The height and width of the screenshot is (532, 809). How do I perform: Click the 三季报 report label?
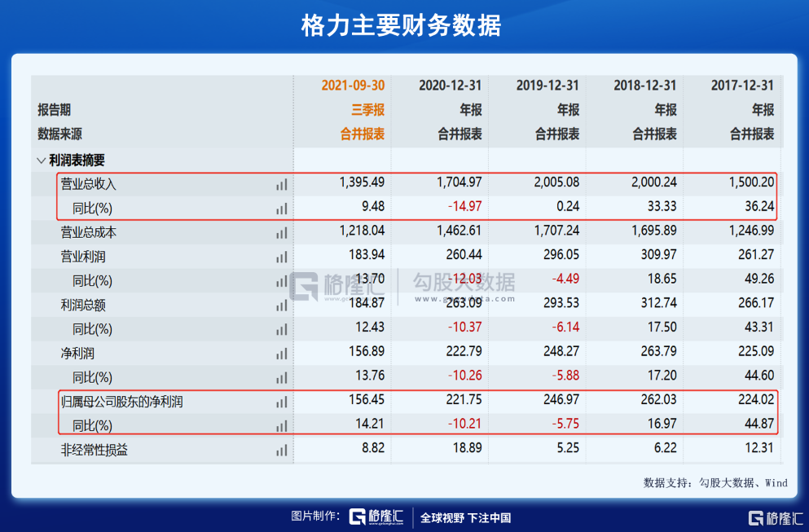click(x=368, y=110)
